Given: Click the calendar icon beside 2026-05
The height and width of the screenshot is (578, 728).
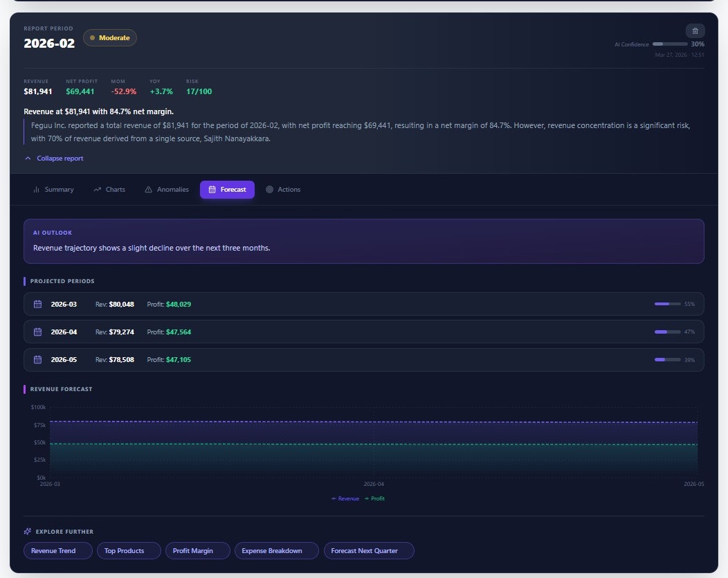Looking at the screenshot, I should coord(37,360).
